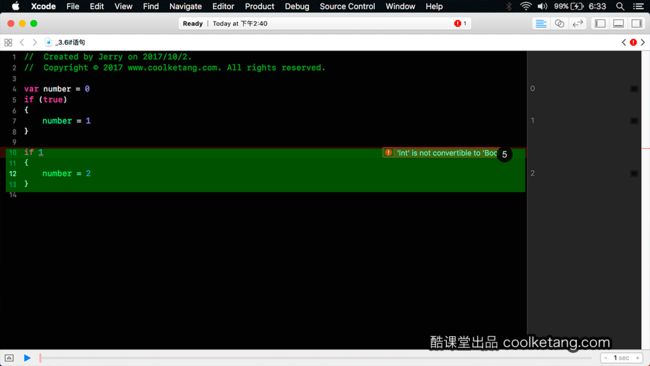The image size is (650, 366).
Task: Open Spotlight search
Action: [x=620, y=6]
